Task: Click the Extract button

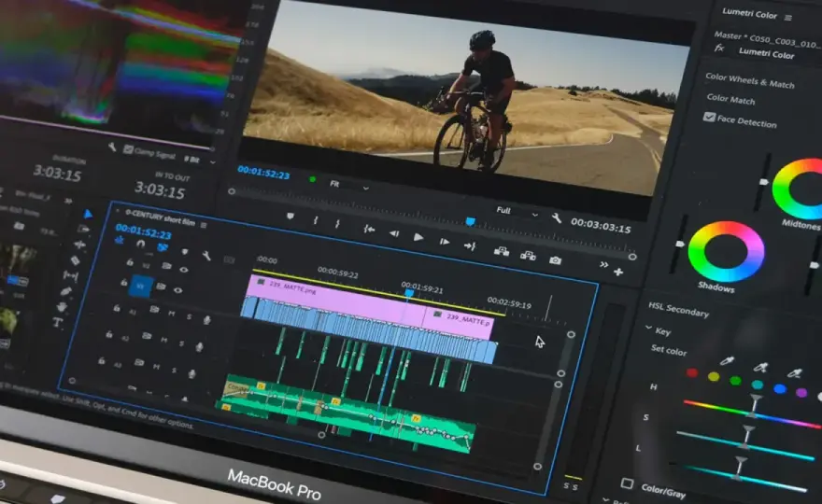Action: (528, 256)
